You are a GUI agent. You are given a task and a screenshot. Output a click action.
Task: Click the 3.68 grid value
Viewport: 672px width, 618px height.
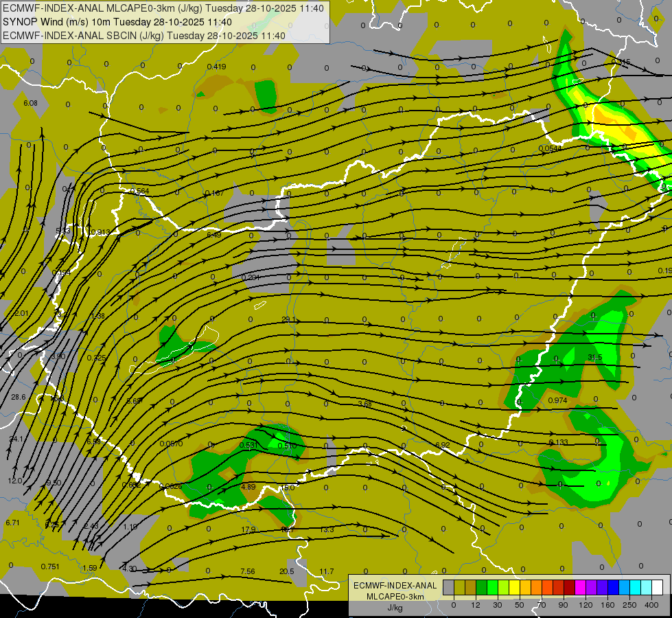(364, 404)
